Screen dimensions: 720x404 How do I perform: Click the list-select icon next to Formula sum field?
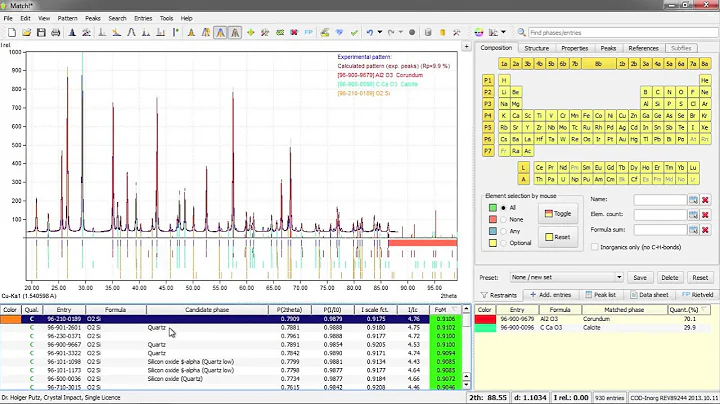pyautogui.click(x=693, y=230)
